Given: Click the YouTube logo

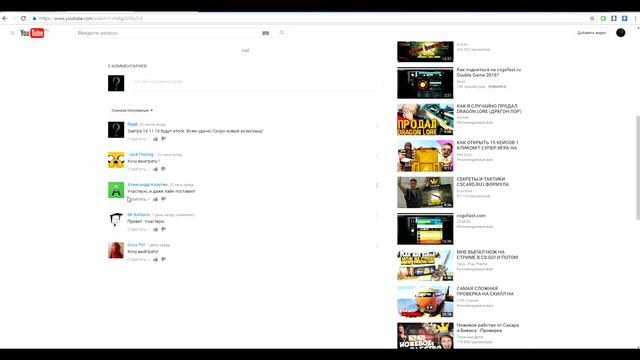Looking at the screenshot, I should click(x=33, y=33).
